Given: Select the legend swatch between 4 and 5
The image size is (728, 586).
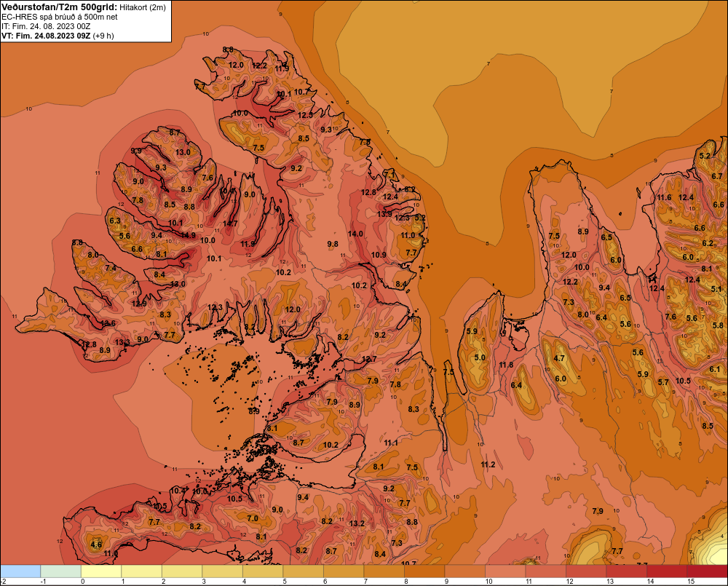Looking at the screenshot, I should pos(263,571).
